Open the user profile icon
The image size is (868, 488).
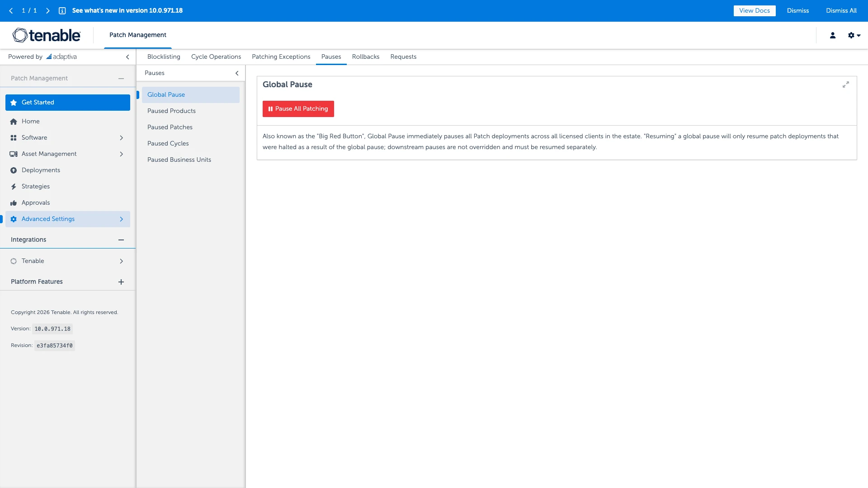832,35
